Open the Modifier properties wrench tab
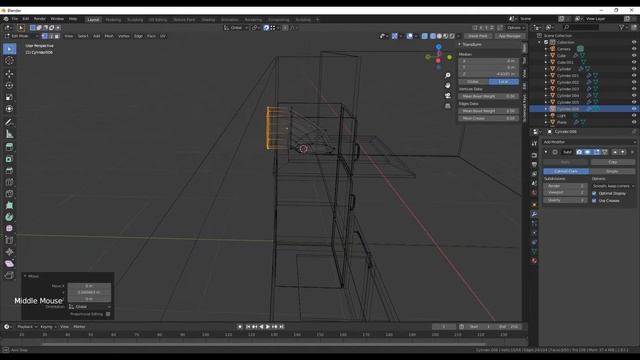 (534, 214)
